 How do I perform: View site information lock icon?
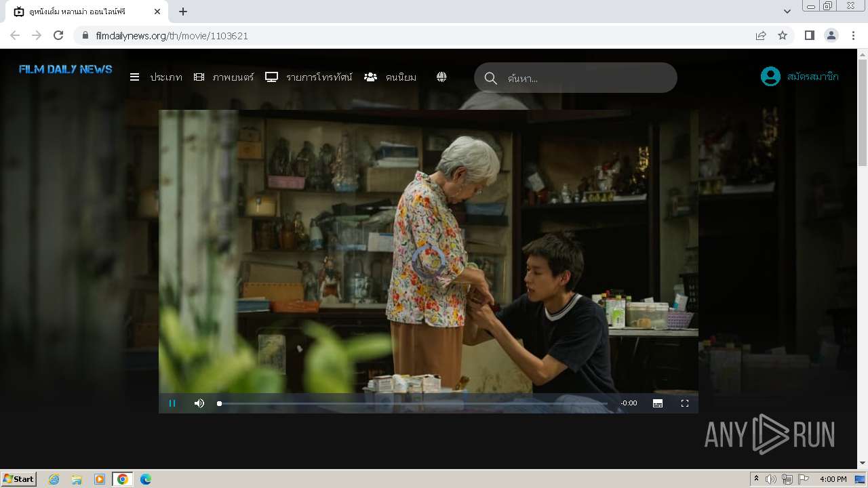tap(85, 35)
